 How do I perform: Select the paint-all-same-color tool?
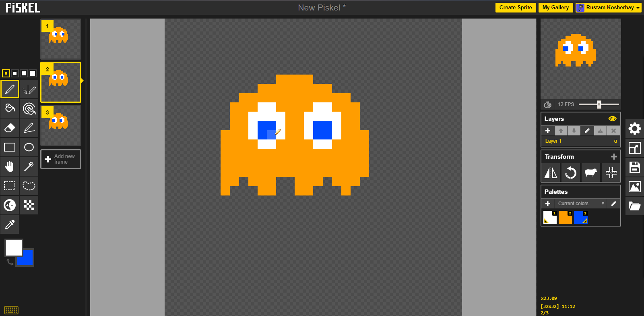[x=29, y=108]
